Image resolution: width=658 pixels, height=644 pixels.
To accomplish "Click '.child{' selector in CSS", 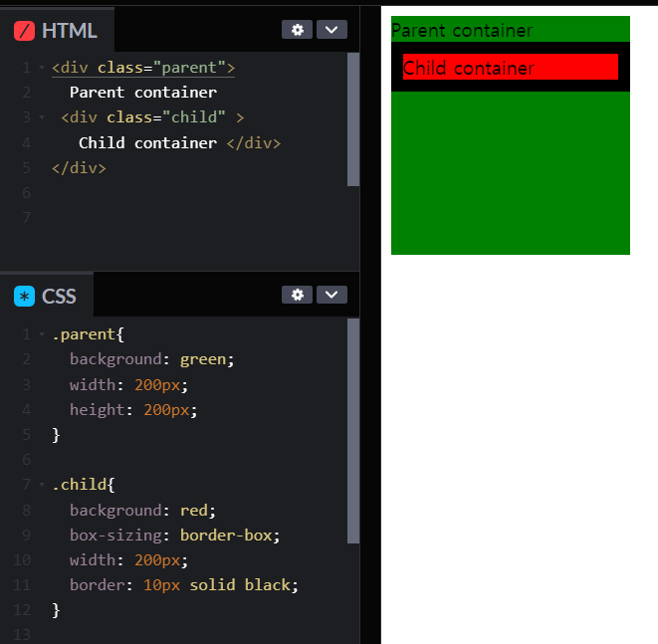I will click(84, 485).
